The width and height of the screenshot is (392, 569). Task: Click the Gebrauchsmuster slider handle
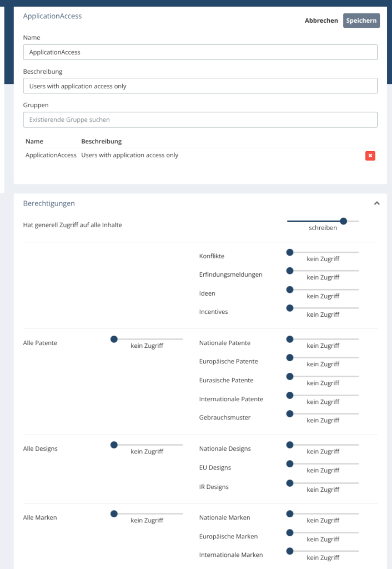pos(290,413)
